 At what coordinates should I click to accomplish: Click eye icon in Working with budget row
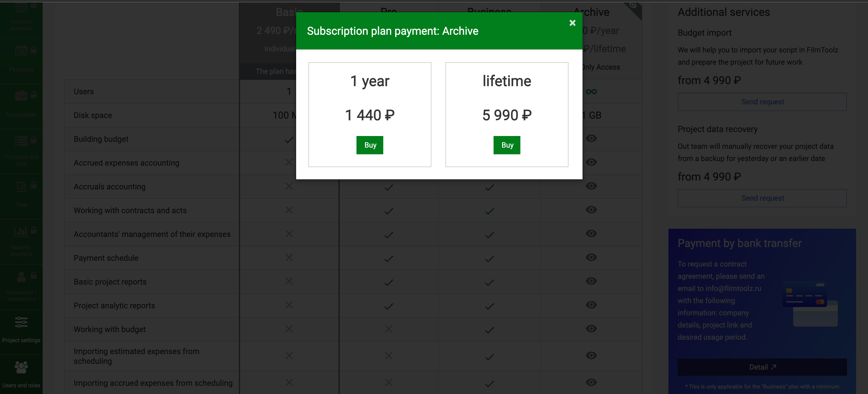tap(591, 328)
